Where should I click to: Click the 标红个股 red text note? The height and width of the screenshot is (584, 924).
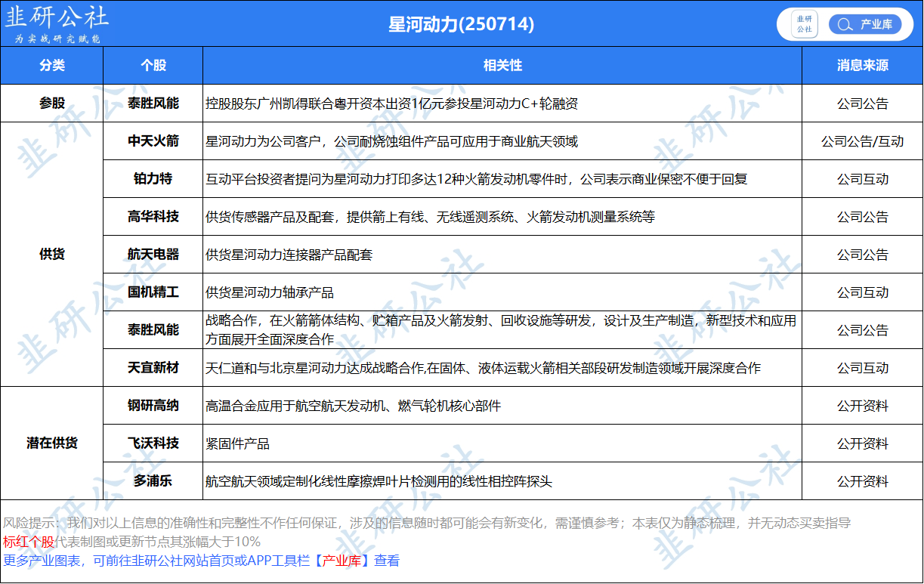(x=29, y=542)
